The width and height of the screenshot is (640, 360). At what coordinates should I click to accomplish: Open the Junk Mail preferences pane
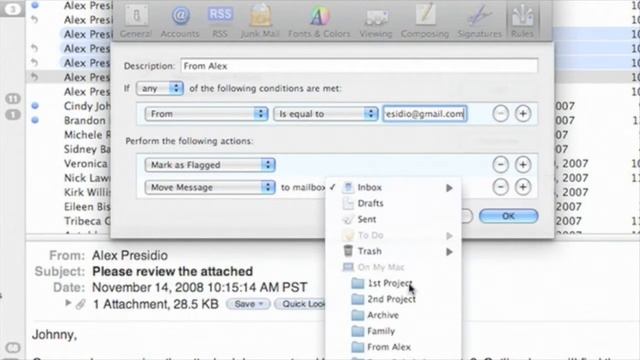pyautogui.click(x=260, y=22)
